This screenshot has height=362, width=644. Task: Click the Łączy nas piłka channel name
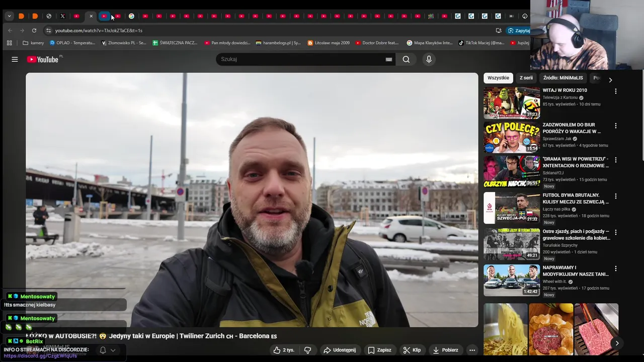click(x=556, y=209)
